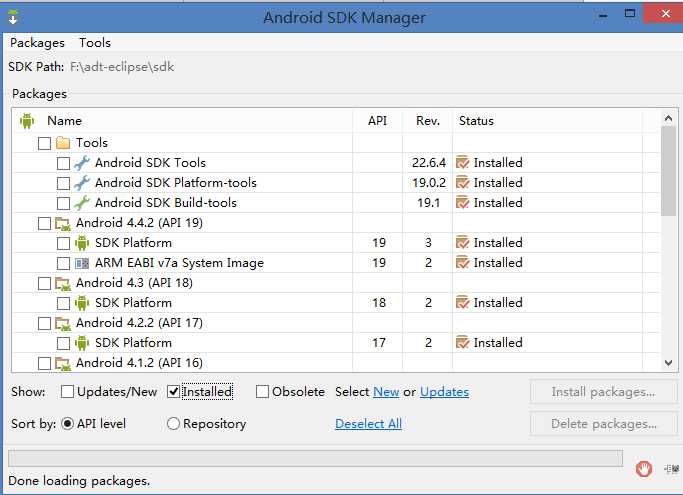Open the log window icon at bottom right

[x=671, y=469]
